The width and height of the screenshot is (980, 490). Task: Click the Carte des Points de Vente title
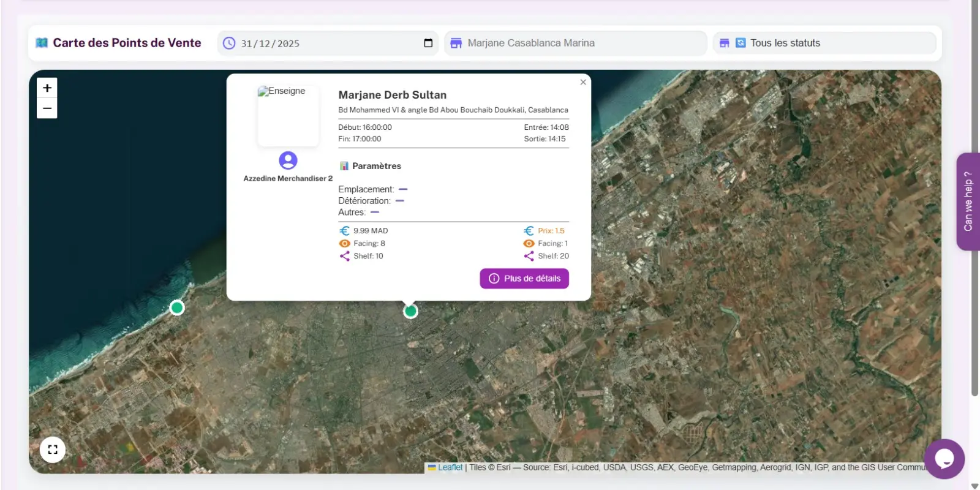tap(127, 43)
